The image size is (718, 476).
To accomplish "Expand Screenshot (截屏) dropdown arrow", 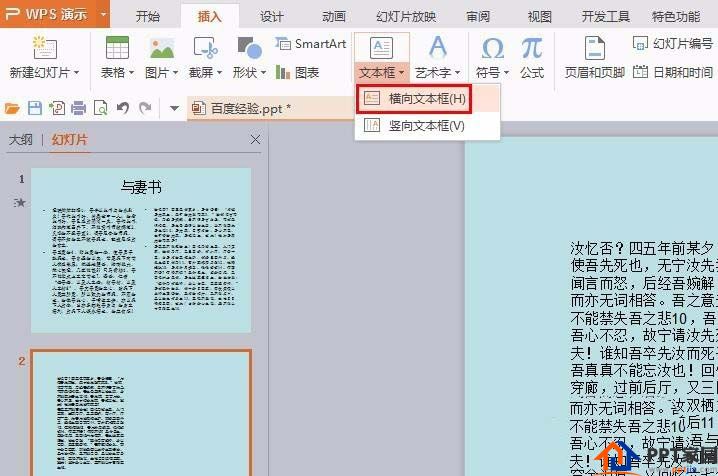I will 219,72.
